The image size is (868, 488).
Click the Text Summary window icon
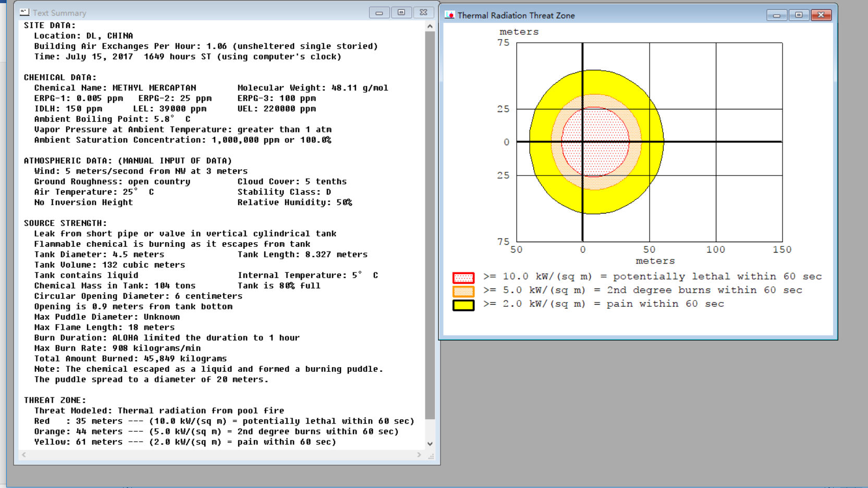tap(25, 12)
